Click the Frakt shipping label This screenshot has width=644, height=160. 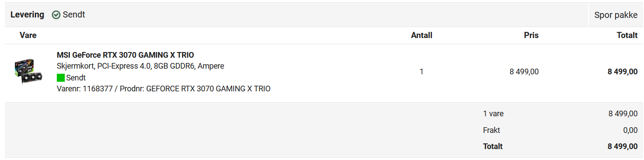coord(491,130)
